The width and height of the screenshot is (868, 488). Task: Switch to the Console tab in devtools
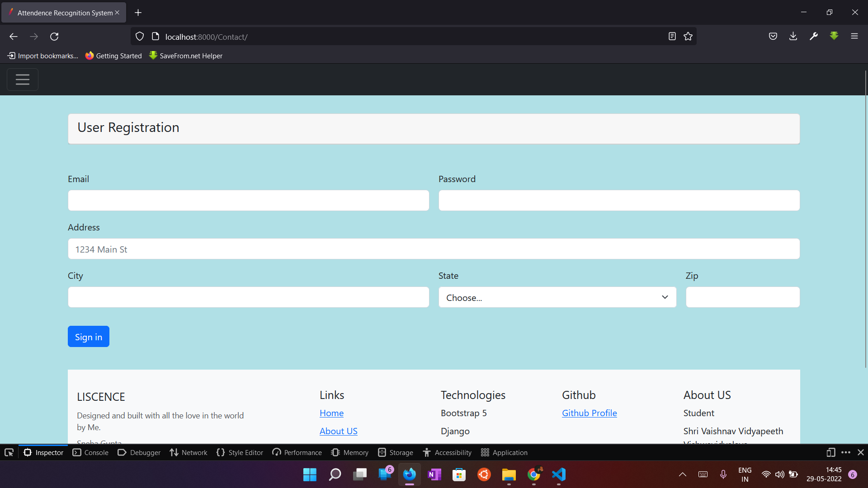point(90,452)
